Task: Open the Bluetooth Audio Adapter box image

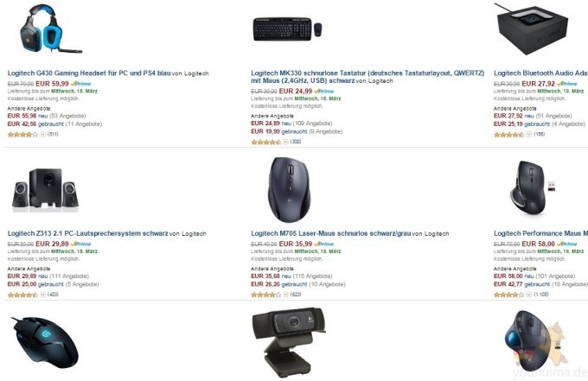Action: tap(532, 29)
